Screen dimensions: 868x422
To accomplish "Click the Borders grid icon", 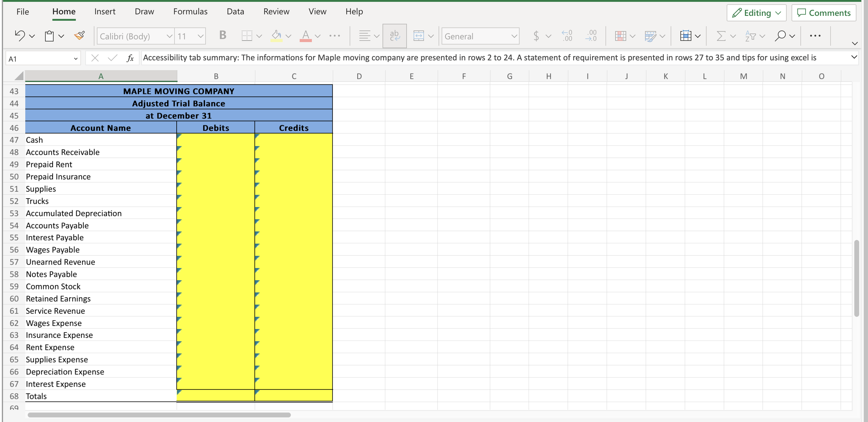I will [x=247, y=36].
